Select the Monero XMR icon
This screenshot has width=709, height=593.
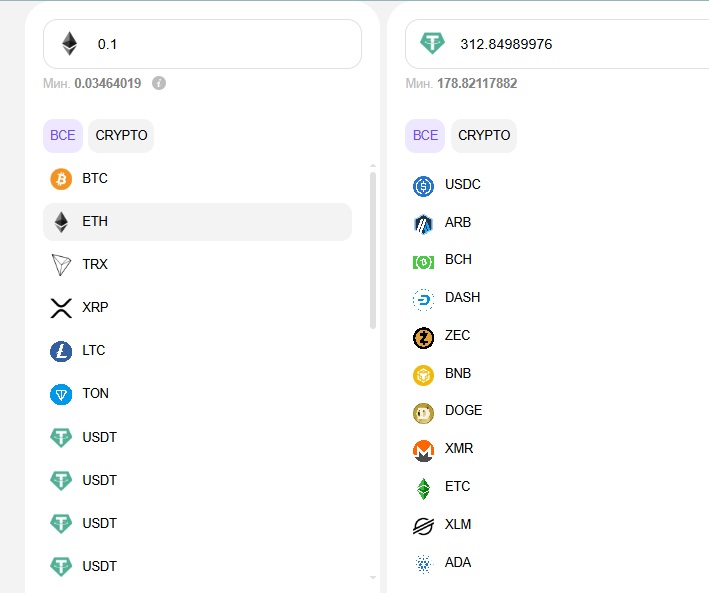click(x=423, y=449)
